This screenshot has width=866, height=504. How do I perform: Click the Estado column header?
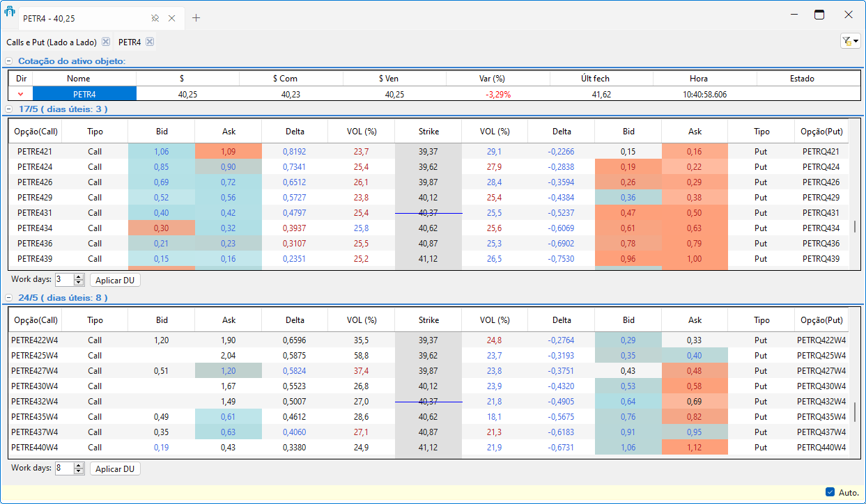pyautogui.click(x=808, y=79)
